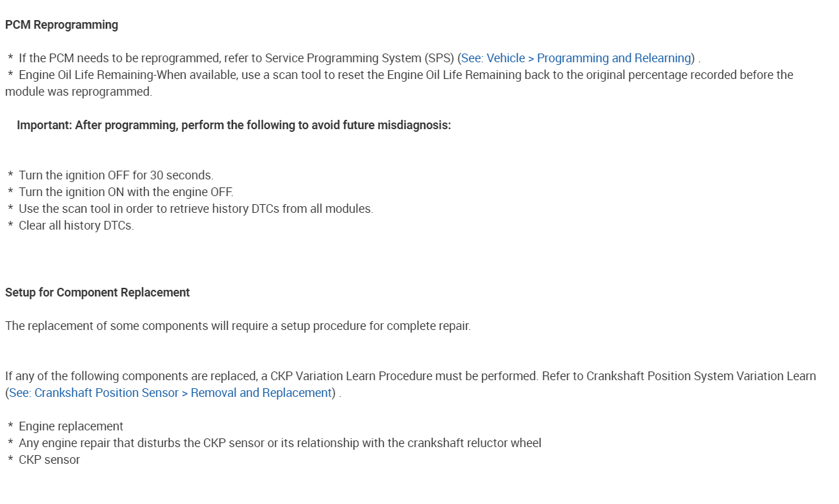Click the "Engine replacement" bullet item
Viewport: 839px width, 504px height.
[71, 426]
